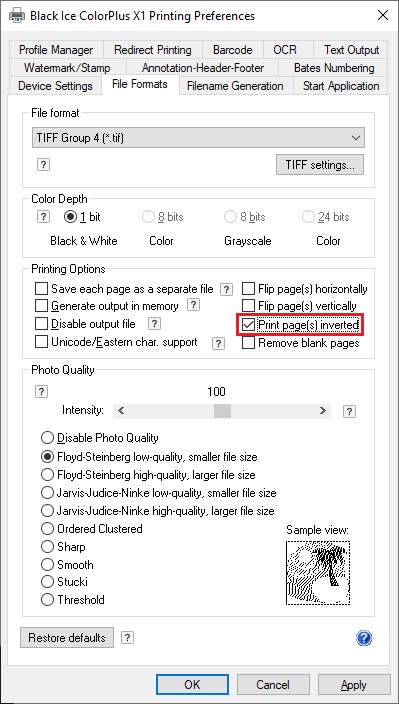Click Cancel button
Viewport: 399px width, 704px height.
coord(273,685)
